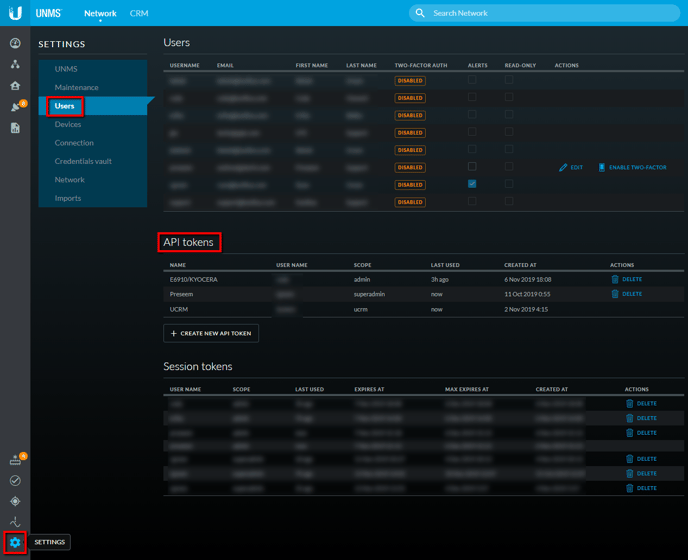Toggle Read-only checkbox in last users row
Image resolution: width=688 pixels, height=560 pixels.
click(509, 201)
